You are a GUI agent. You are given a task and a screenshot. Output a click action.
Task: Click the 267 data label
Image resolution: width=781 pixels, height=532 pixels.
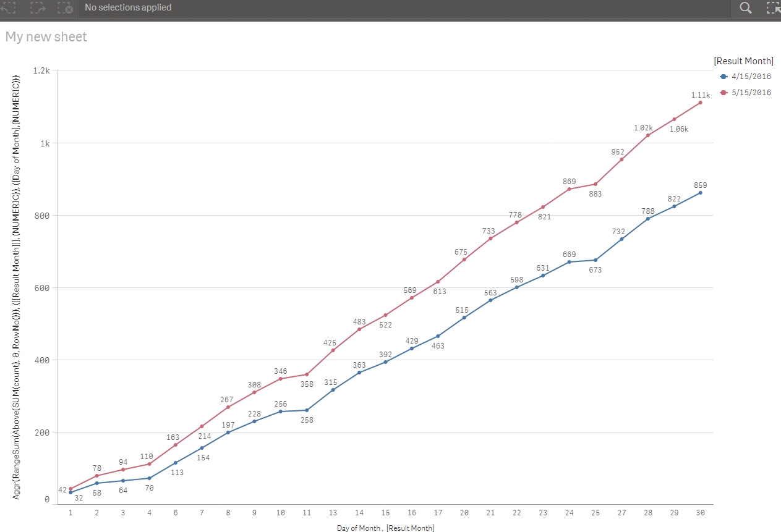tap(227, 400)
